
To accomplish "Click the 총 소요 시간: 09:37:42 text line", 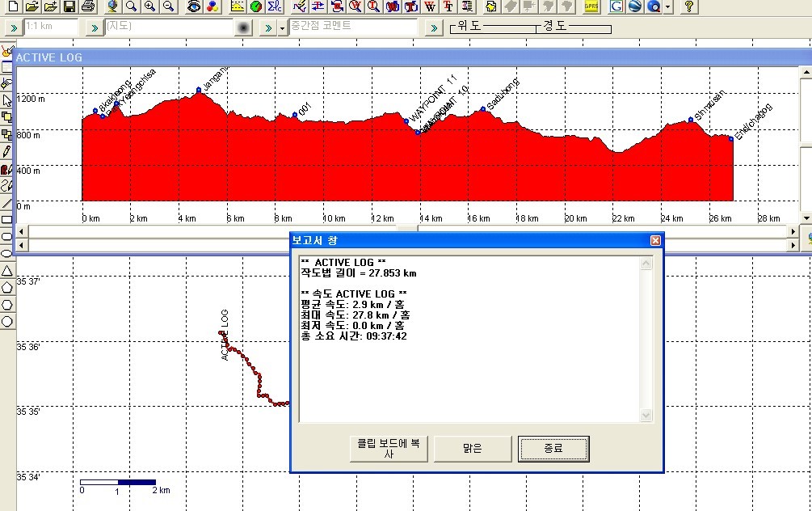I will [354, 336].
